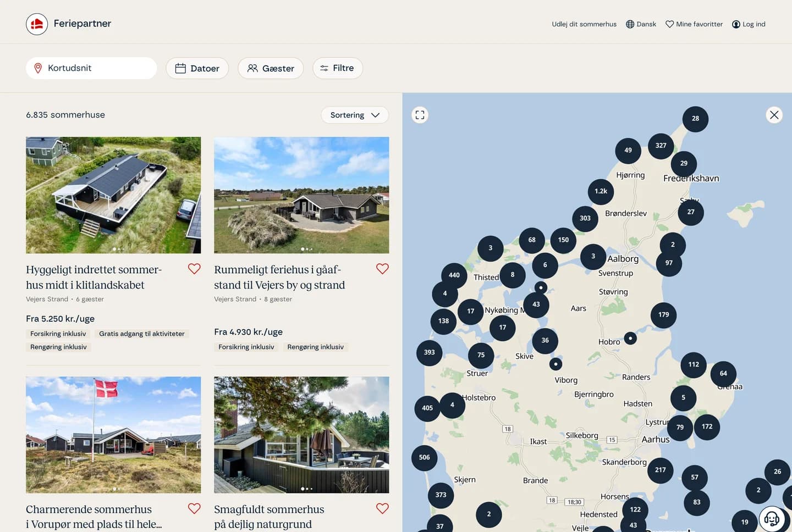Image resolution: width=792 pixels, height=532 pixels.
Task: Open photo of Charmerende sommerhus with flag
Action: pyautogui.click(x=113, y=435)
